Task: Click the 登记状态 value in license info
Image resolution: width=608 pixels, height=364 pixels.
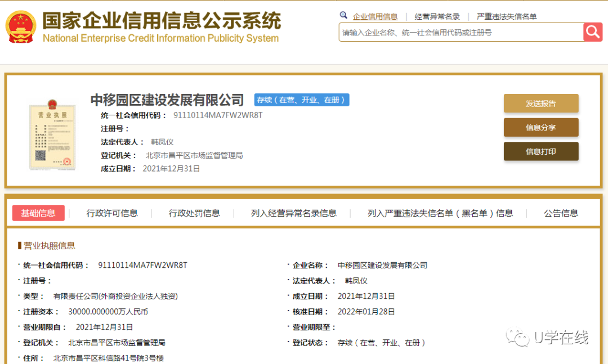Action: tap(382, 343)
